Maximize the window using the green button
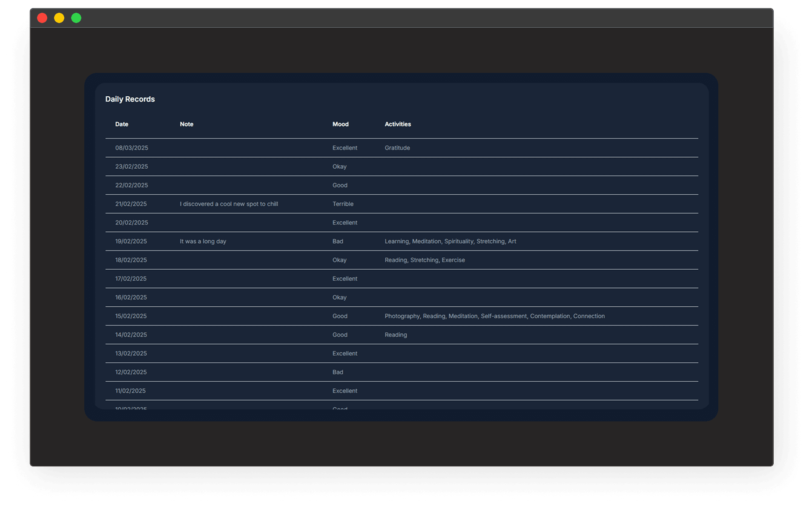Viewport: 812px width, 507px height. pos(76,18)
